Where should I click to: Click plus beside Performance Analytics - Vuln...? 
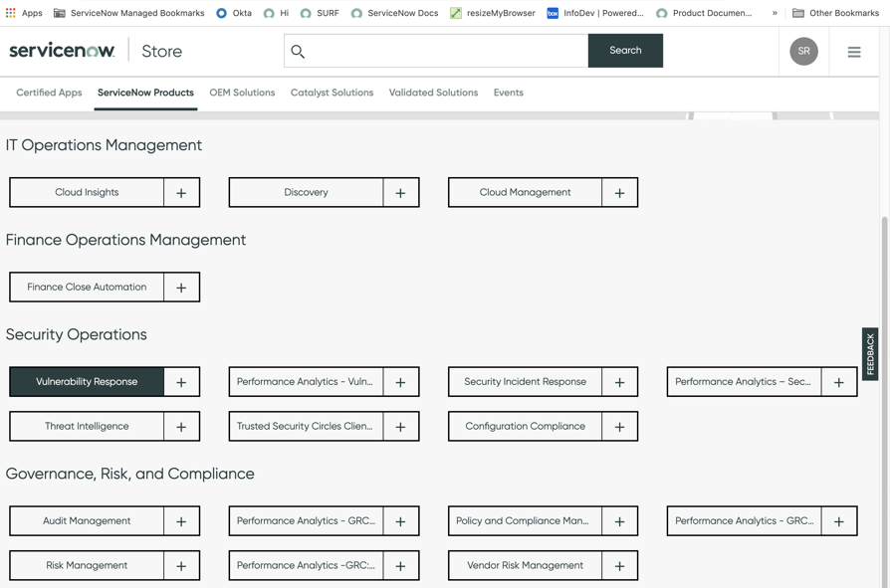(x=401, y=382)
